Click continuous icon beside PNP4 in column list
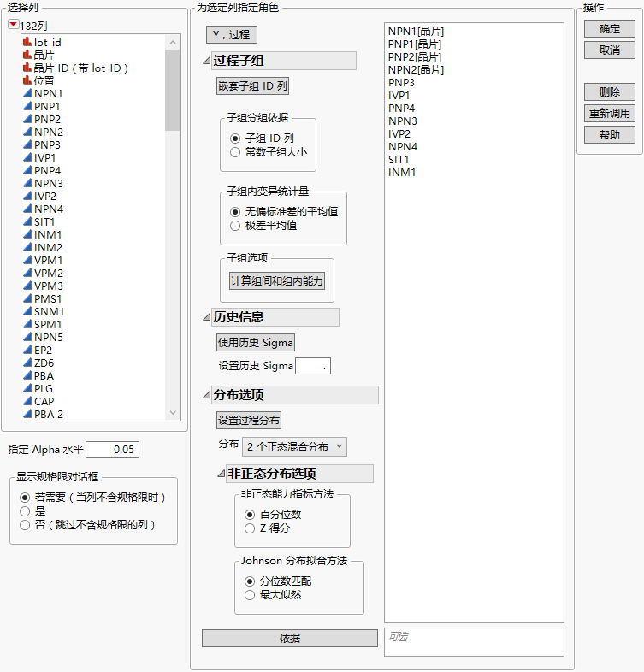The width and height of the screenshot is (644, 672). tap(27, 171)
